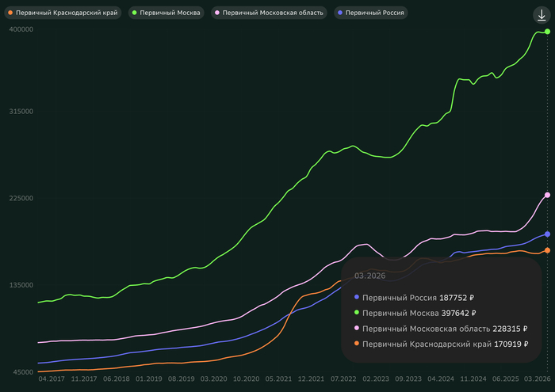Download the chart via the download icon
555x392 pixels.
point(542,15)
